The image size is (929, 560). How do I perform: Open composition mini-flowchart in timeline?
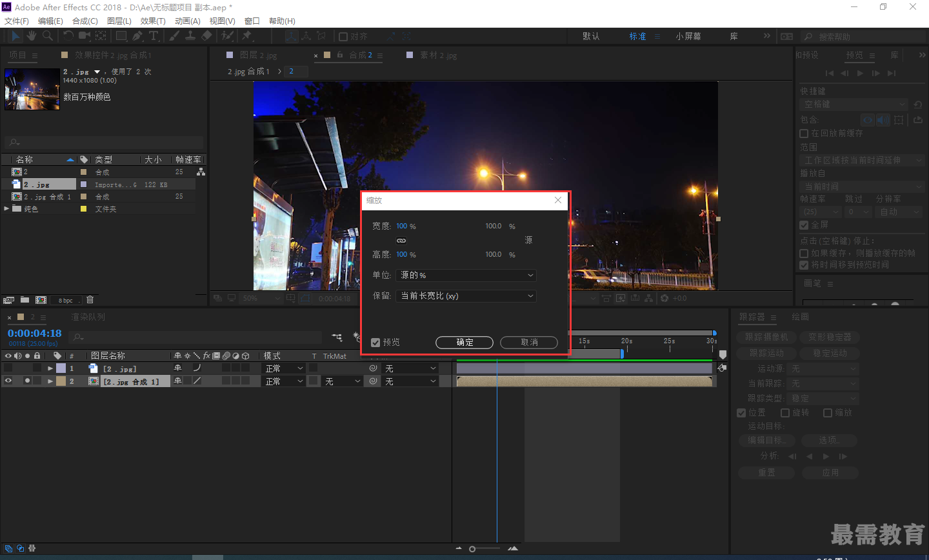337,337
